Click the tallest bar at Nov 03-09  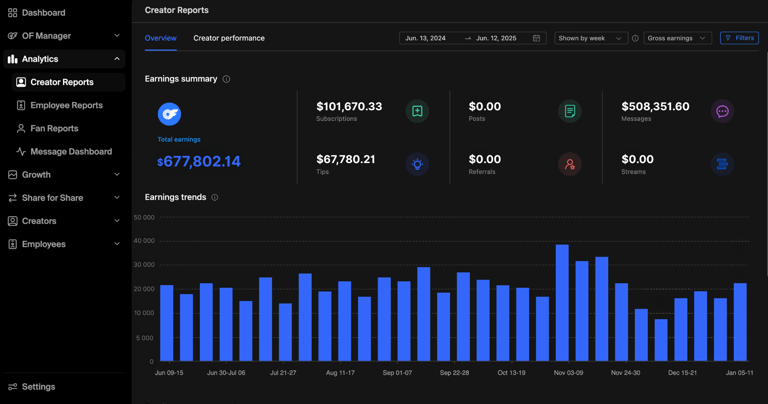tap(562, 302)
